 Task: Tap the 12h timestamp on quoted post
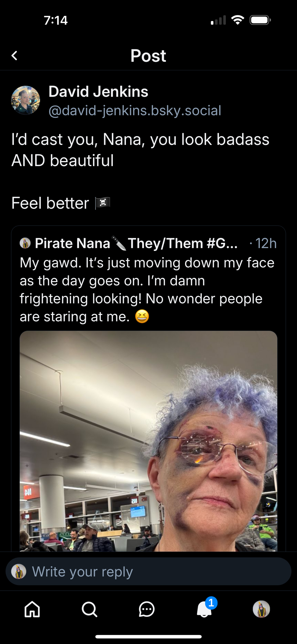point(266,244)
